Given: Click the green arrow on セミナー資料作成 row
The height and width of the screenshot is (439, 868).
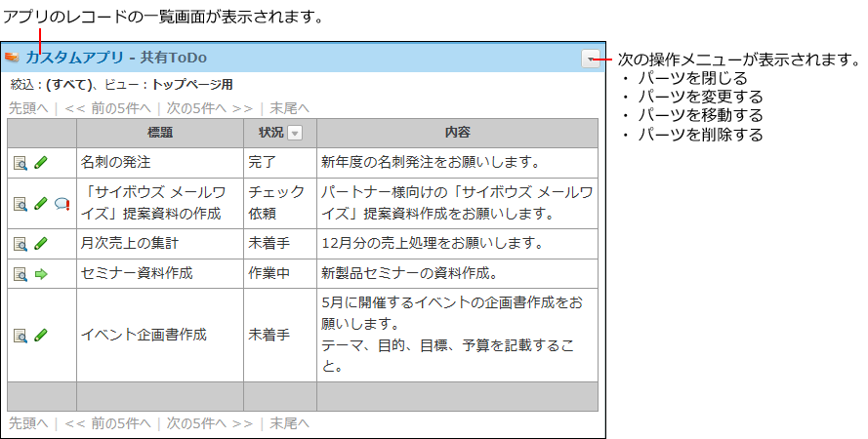Looking at the screenshot, I should (x=41, y=274).
